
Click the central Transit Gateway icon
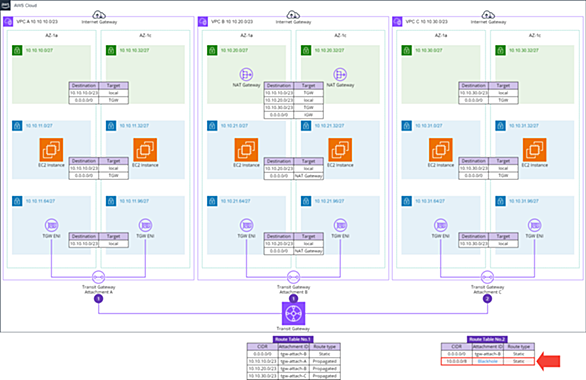293,314
